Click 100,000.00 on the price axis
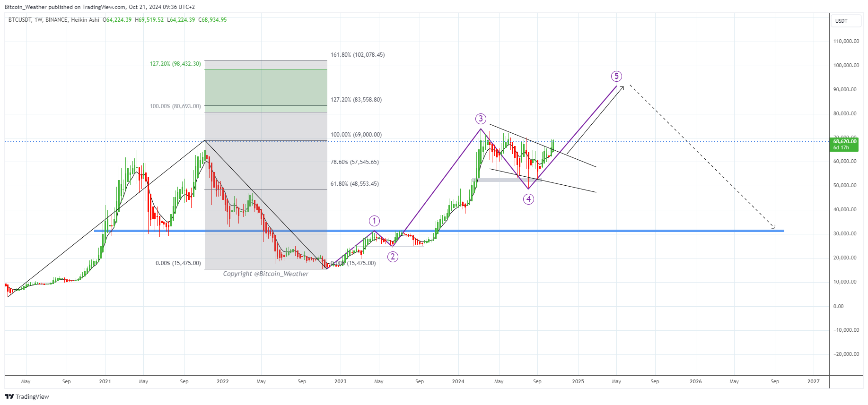The image size is (868, 405). [846, 65]
